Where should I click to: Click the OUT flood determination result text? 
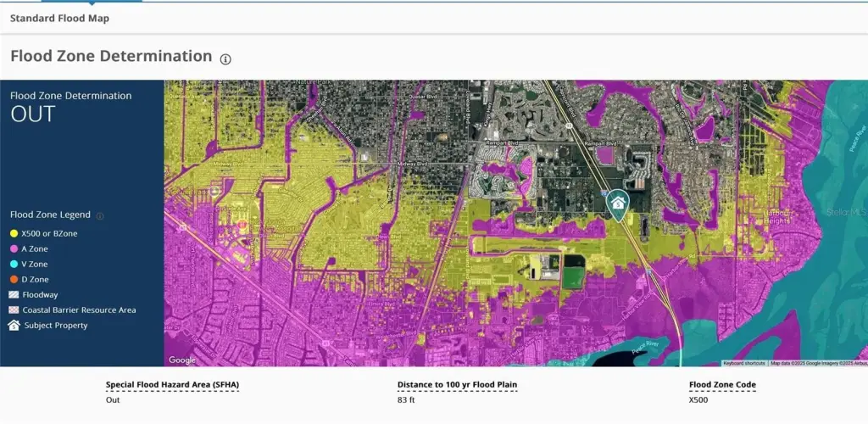click(x=33, y=114)
